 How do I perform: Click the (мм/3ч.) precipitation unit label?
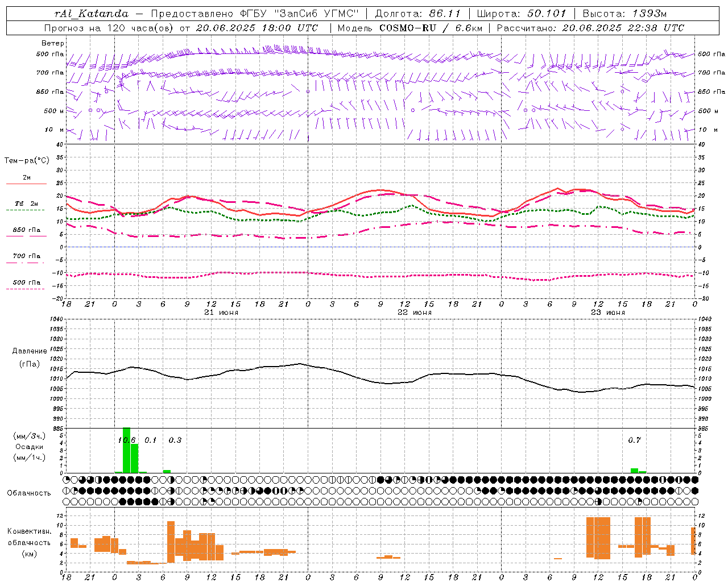(30, 436)
